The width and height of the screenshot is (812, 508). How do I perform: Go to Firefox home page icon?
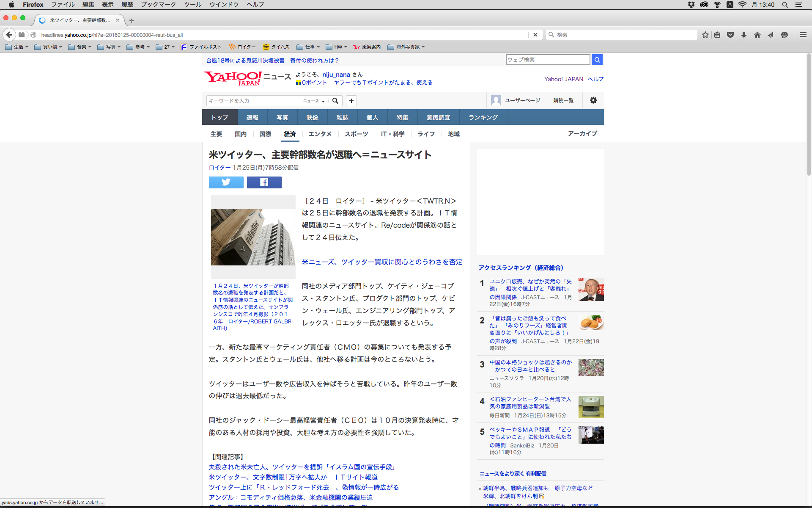click(x=757, y=35)
